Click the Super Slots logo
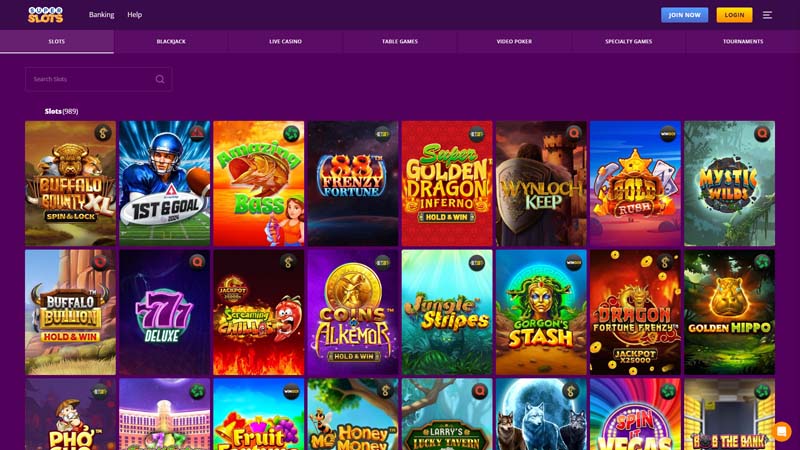Image resolution: width=800 pixels, height=450 pixels. tap(45, 15)
